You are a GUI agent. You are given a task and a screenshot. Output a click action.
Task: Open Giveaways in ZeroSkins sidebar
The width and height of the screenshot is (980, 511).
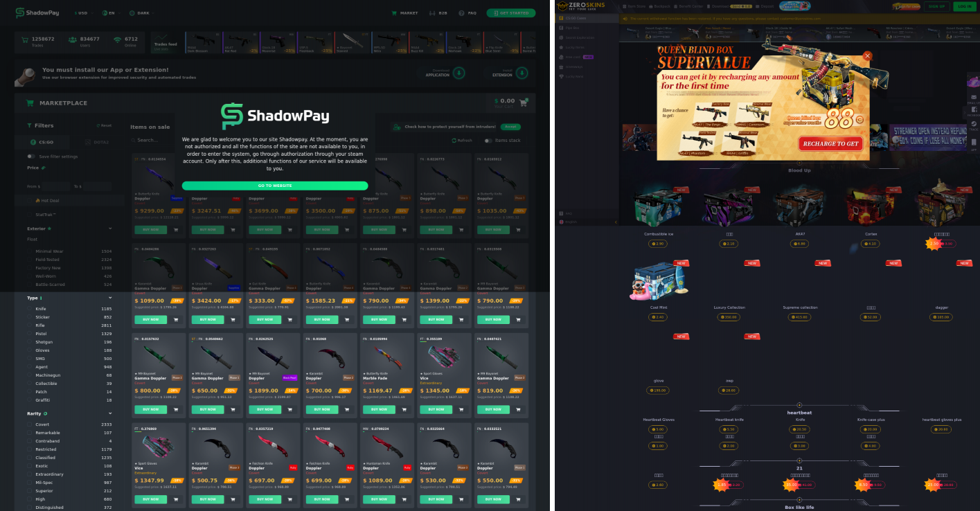(x=587, y=66)
